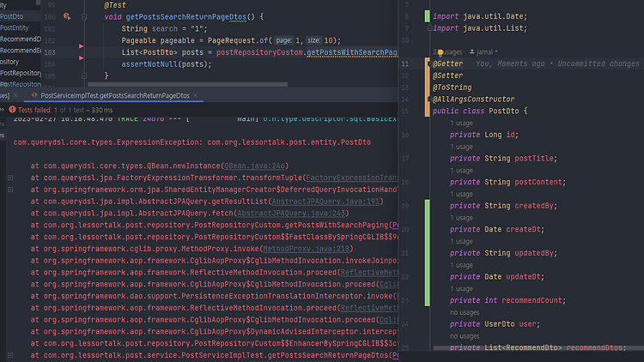Click the green change marker beside line 8
Screen dimensions: 644x362
[x=427, y=16]
